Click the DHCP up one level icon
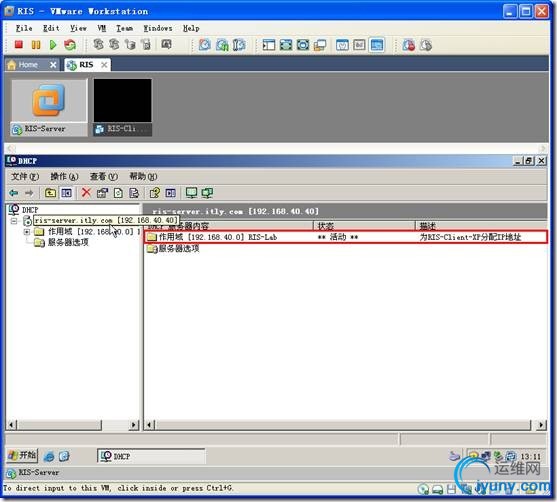This screenshot has width=557, height=502. coord(50,193)
